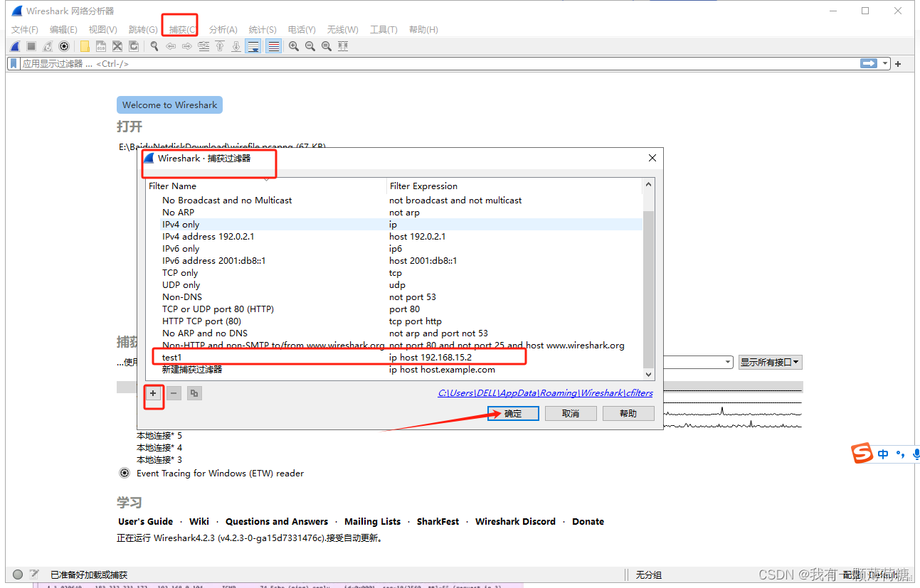Select the test1 capture filter row
Image resolution: width=920 pixels, height=588 pixels.
(x=394, y=357)
